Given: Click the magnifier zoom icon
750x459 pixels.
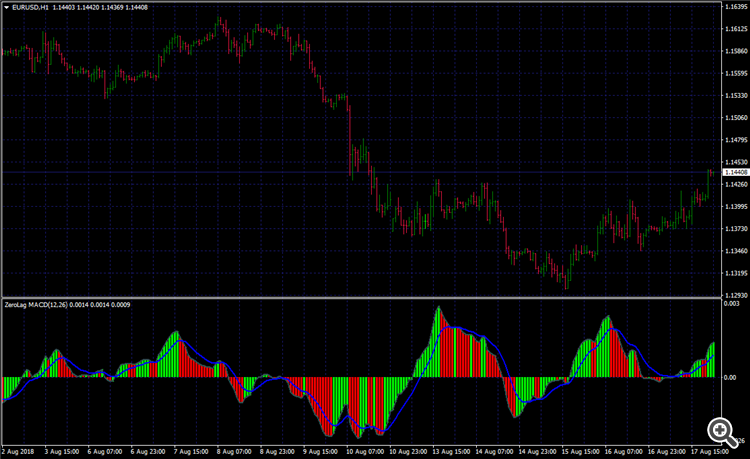Looking at the screenshot, I should (x=723, y=432).
